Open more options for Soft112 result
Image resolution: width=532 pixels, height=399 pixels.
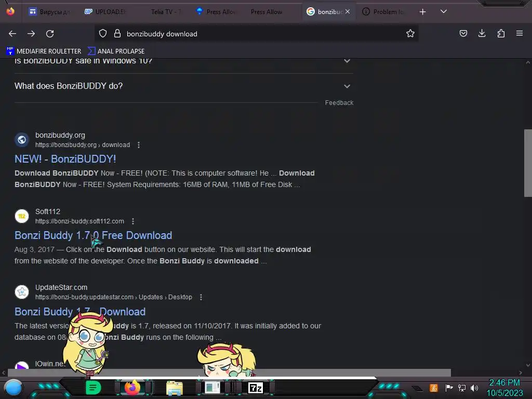(132, 221)
